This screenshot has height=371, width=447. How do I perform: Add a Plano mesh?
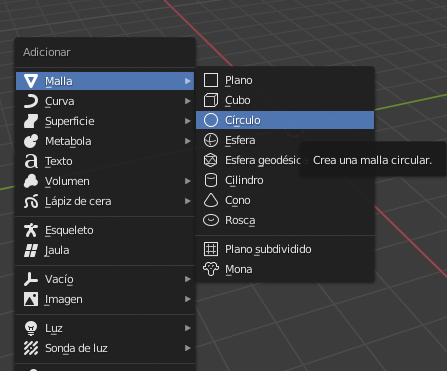[x=285, y=80]
